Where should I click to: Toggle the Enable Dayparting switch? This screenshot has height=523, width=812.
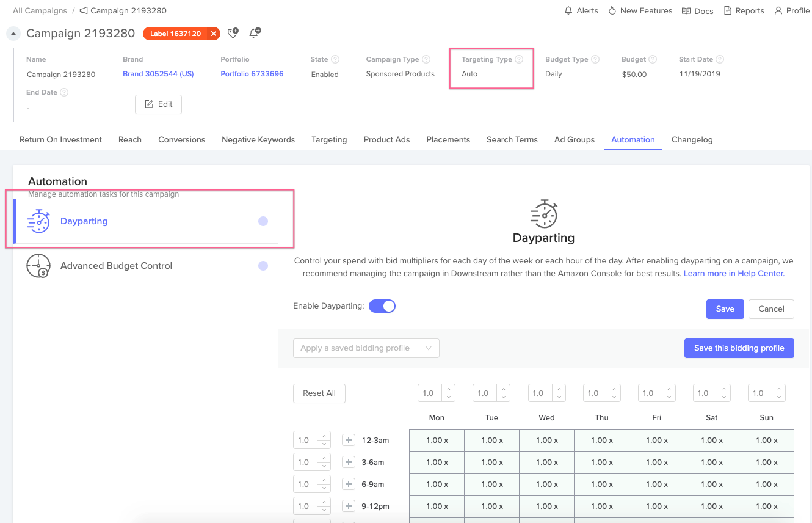(382, 305)
